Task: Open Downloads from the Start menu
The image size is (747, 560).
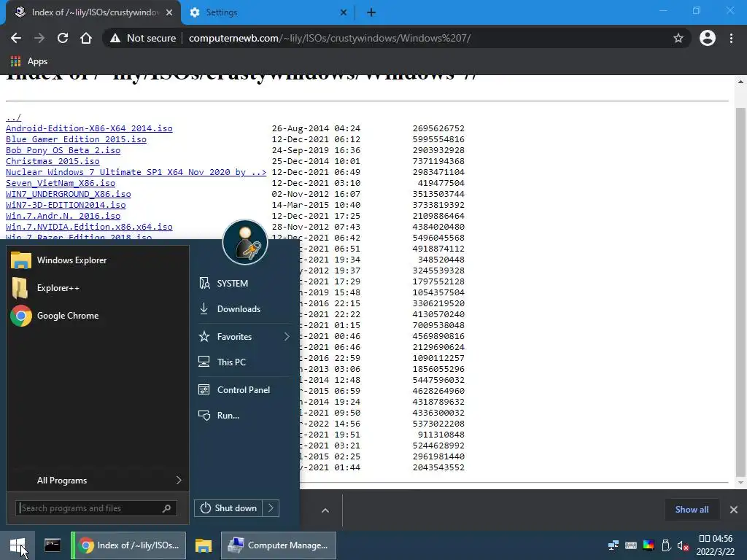Action: click(x=243, y=308)
